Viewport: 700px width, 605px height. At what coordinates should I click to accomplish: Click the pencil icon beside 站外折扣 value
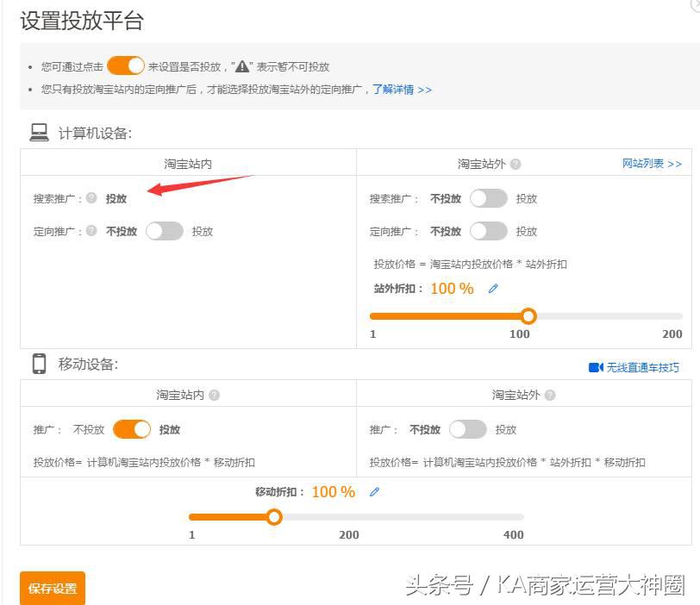point(493,289)
